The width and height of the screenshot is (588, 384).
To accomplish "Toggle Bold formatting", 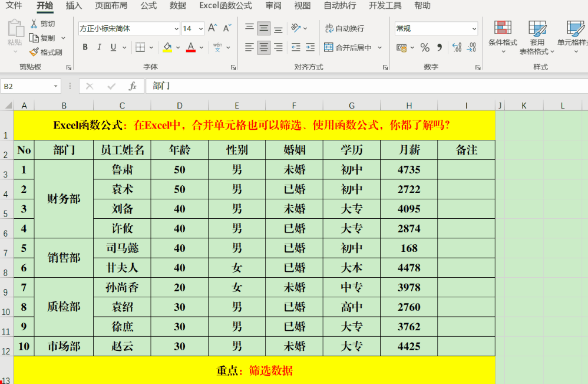I will (x=85, y=47).
